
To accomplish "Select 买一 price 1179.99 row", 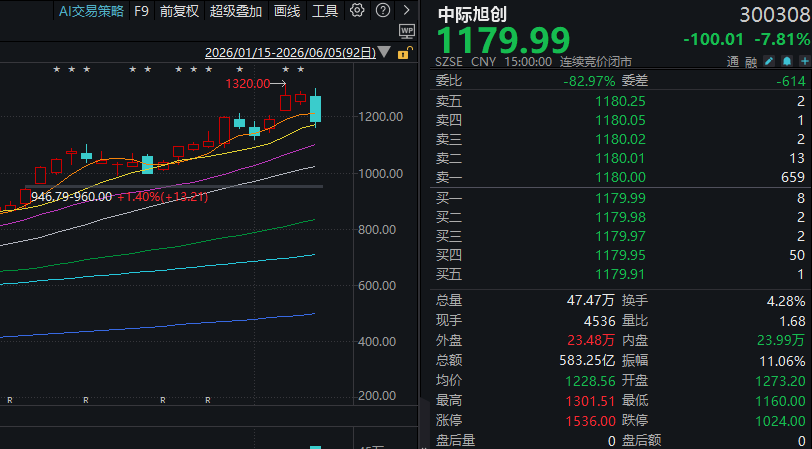I will point(620,198).
